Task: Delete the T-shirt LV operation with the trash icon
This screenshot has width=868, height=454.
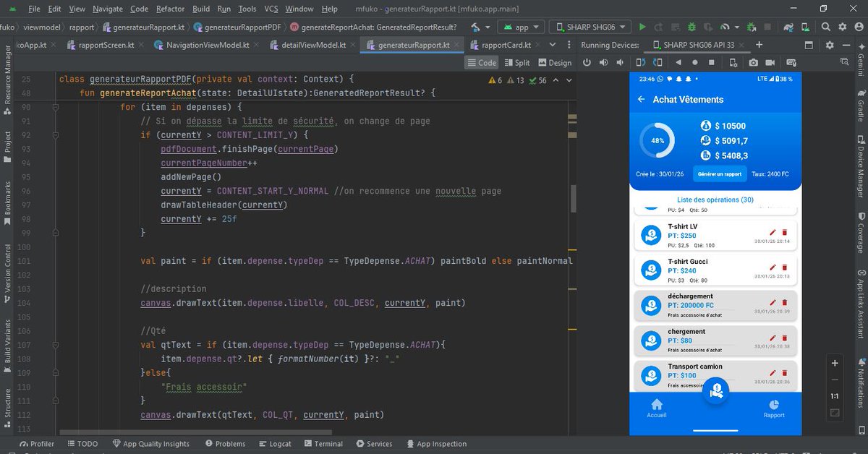Action: 784,232
